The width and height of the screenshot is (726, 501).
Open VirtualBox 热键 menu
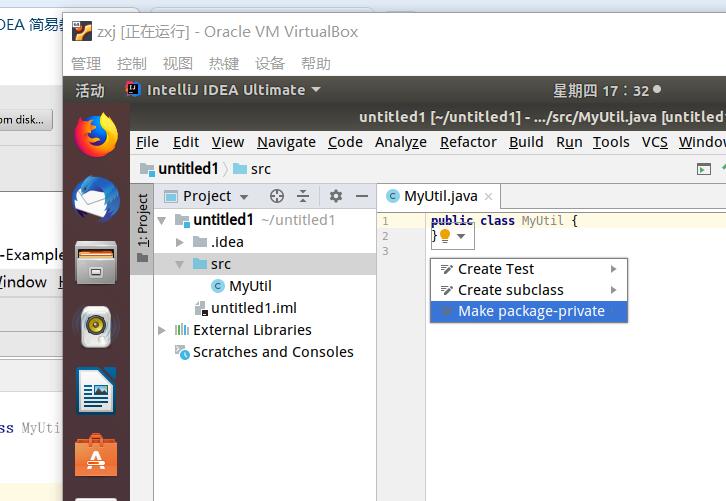[224, 63]
